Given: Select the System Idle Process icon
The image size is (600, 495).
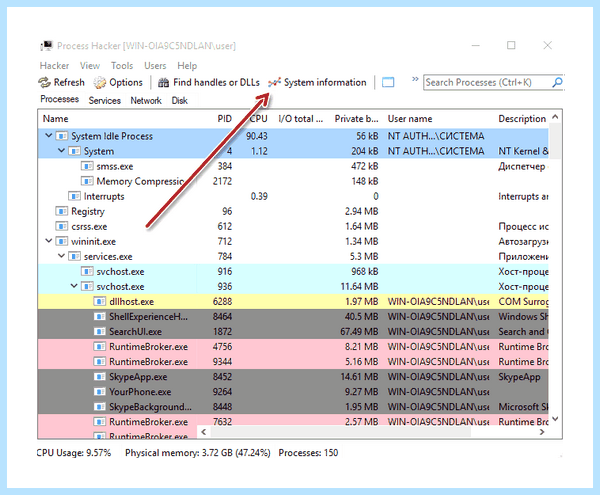Looking at the screenshot, I should [62, 136].
